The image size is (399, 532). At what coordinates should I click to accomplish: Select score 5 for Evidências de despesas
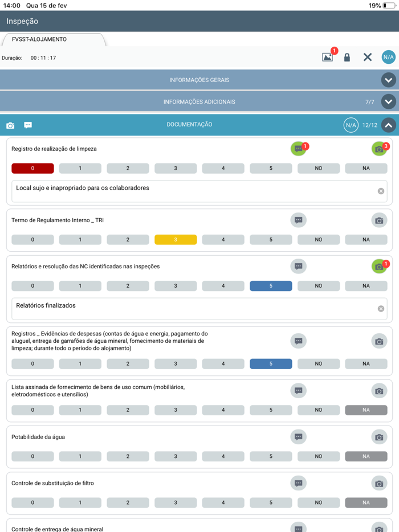tap(271, 364)
